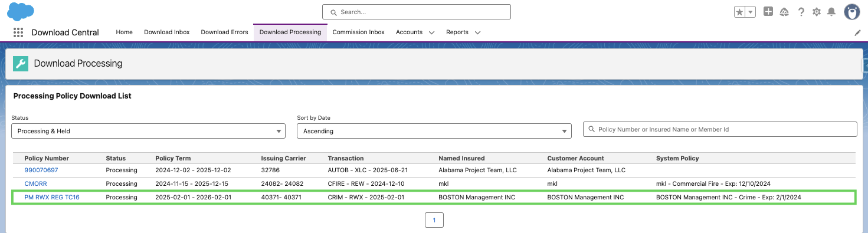This screenshot has width=868, height=233.
Task: Open the Download Errors tab
Action: tap(224, 32)
